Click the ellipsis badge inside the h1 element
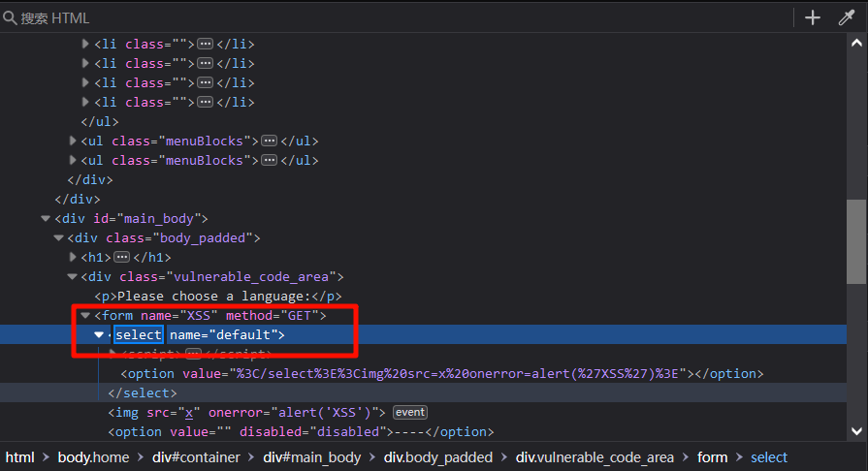868x471 pixels. (121, 258)
